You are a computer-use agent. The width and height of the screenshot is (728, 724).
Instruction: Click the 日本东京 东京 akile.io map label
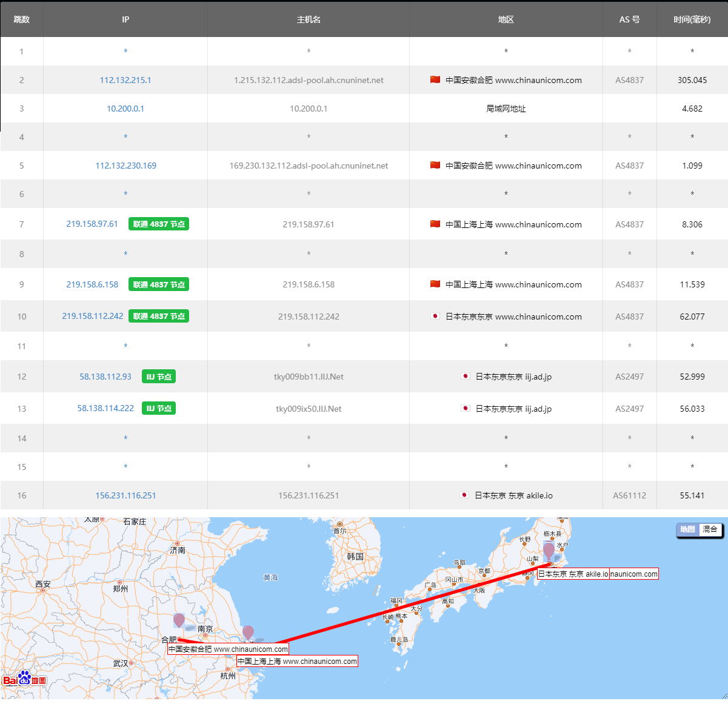point(573,574)
